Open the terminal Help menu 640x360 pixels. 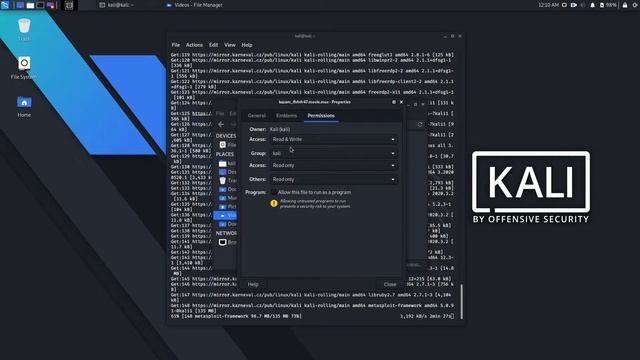click(x=247, y=45)
